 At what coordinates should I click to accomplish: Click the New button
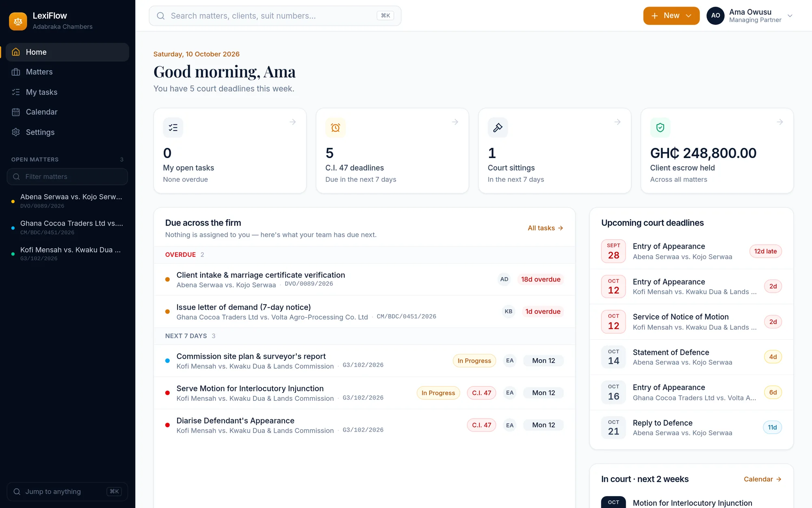671,16
